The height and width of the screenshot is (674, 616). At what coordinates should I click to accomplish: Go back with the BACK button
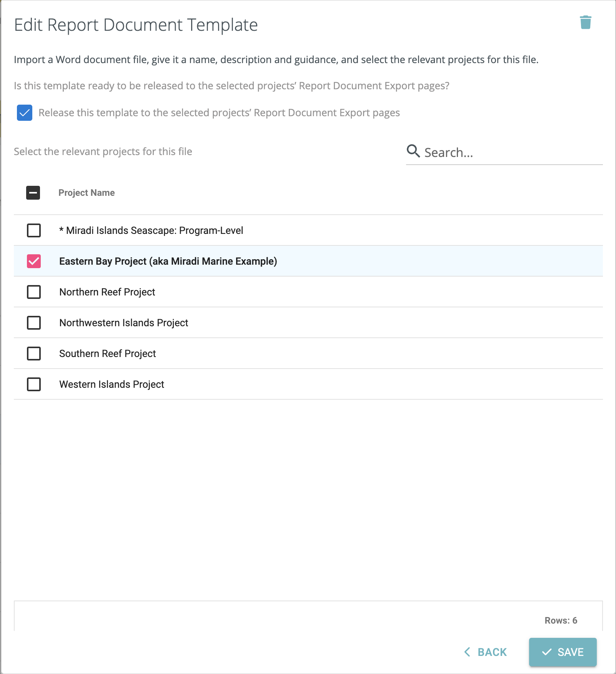click(x=486, y=652)
